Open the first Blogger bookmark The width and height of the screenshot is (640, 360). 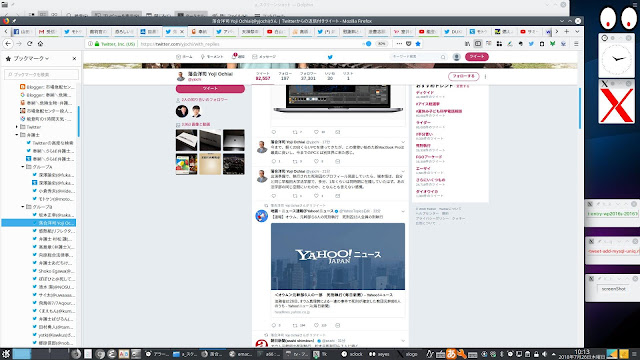[47, 87]
